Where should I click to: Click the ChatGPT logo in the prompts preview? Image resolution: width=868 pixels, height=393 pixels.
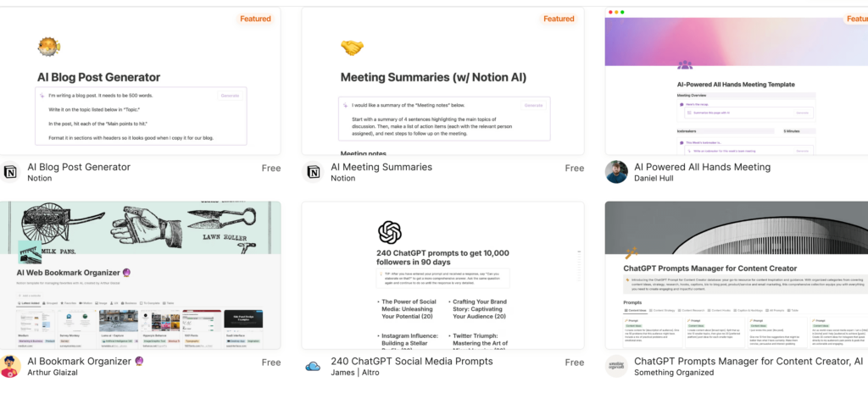(390, 232)
